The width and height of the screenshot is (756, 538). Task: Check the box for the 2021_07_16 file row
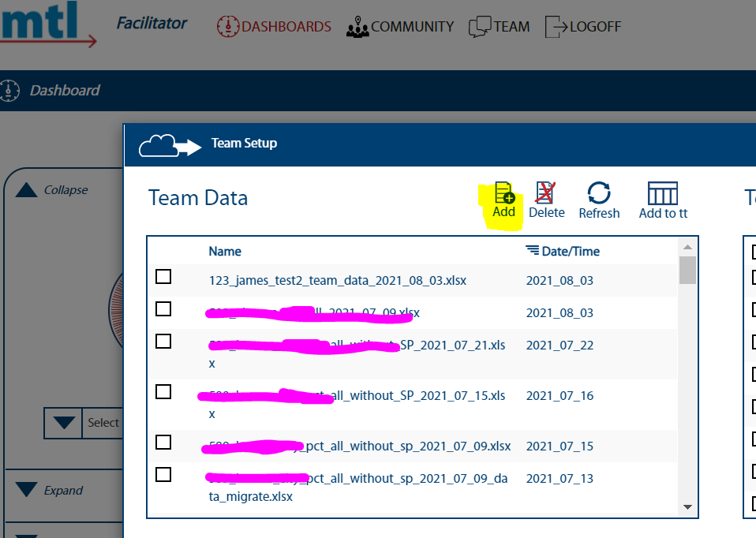click(x=163, y=391)
